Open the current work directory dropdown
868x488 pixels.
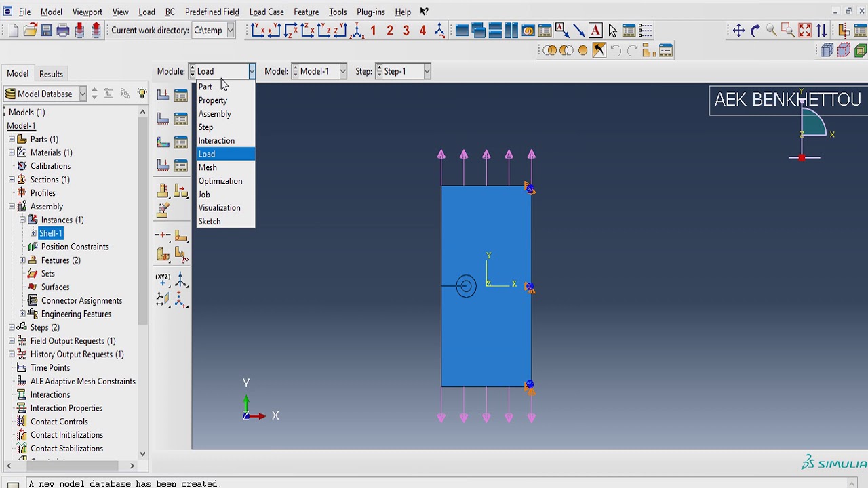click(231, 30)
